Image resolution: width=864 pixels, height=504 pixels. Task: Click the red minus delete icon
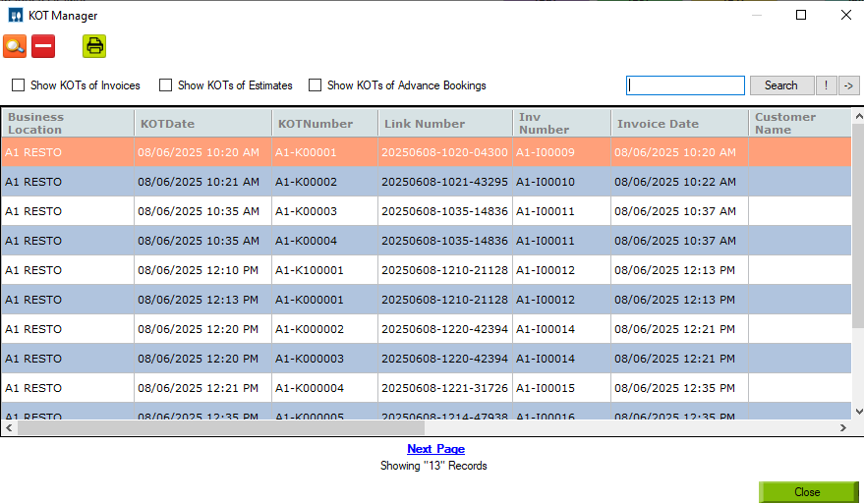pos(43,46)
